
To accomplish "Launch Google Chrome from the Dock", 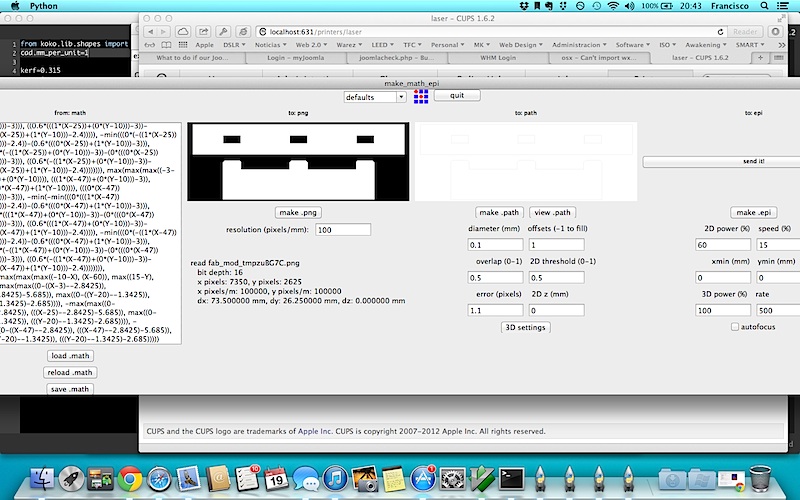I will point(130,479).
